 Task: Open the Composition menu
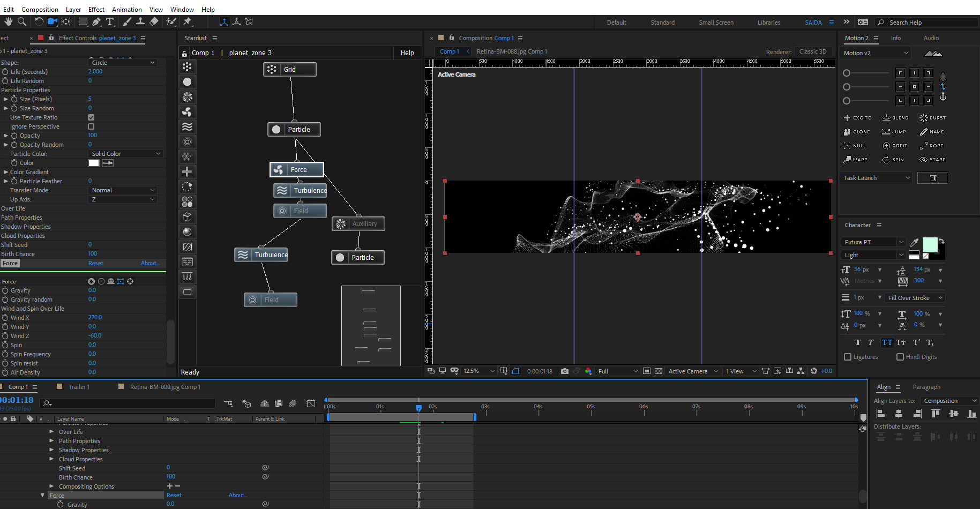(x=40, y=9)
